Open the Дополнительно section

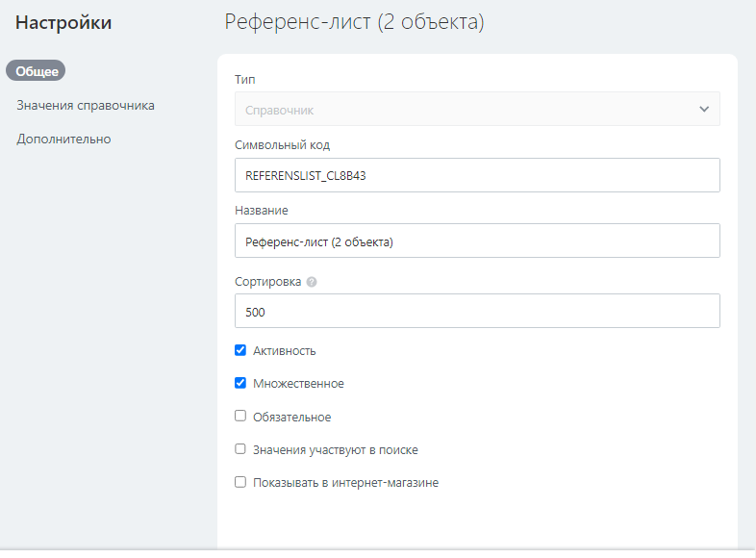coord(63,139)
